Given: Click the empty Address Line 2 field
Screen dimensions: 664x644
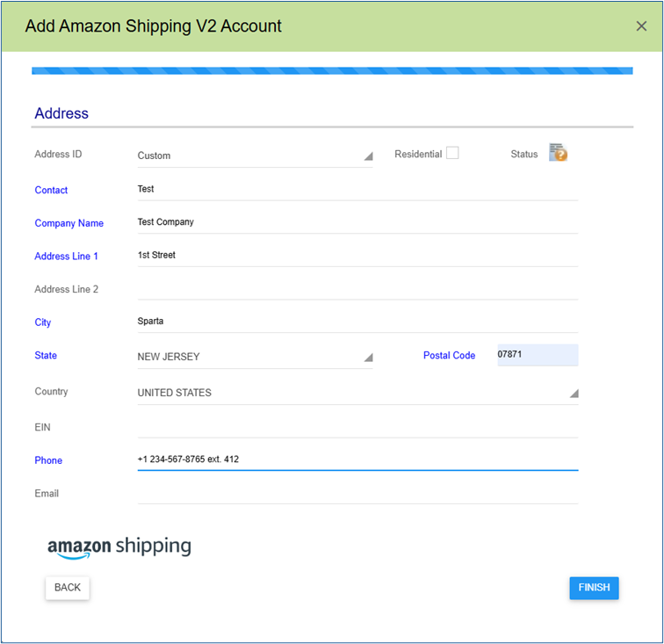Looking at the screenshot, I should click(x=357, y=288).
